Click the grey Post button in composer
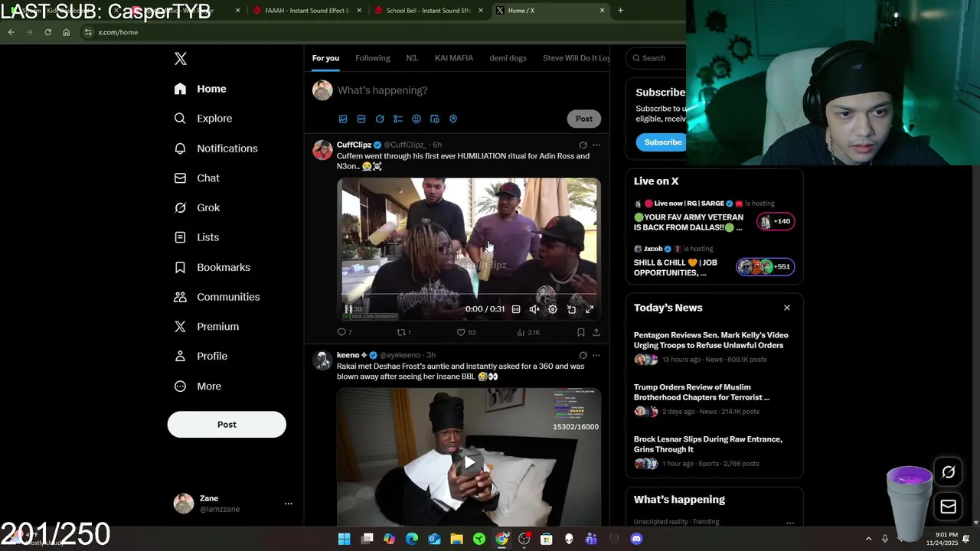The image size is (980, 551). [x=584, y=119]
